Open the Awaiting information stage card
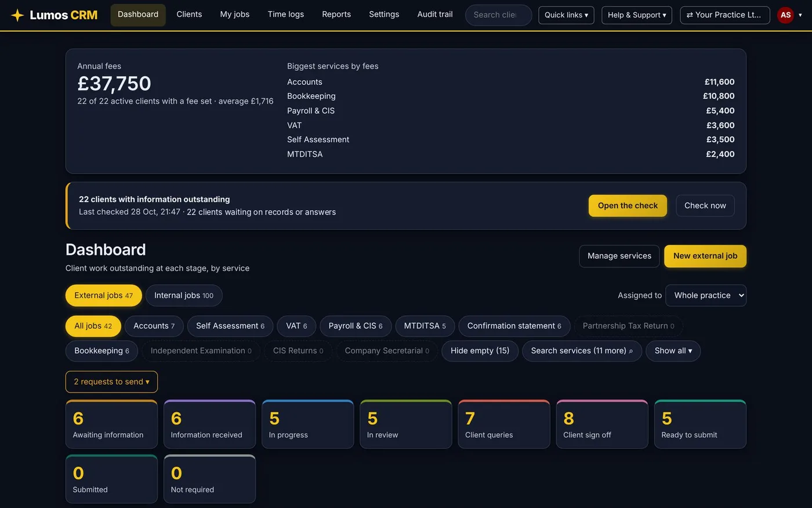 coord(111,424)
